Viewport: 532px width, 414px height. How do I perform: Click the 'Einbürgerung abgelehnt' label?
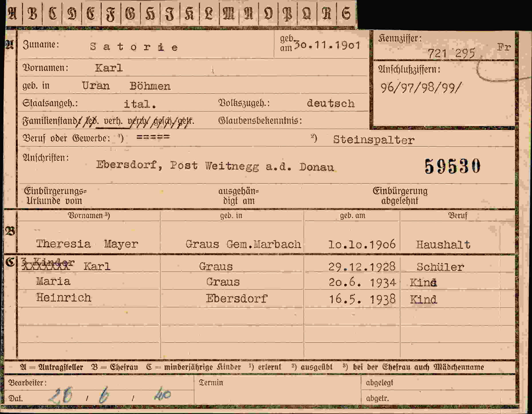click(400, 196)
